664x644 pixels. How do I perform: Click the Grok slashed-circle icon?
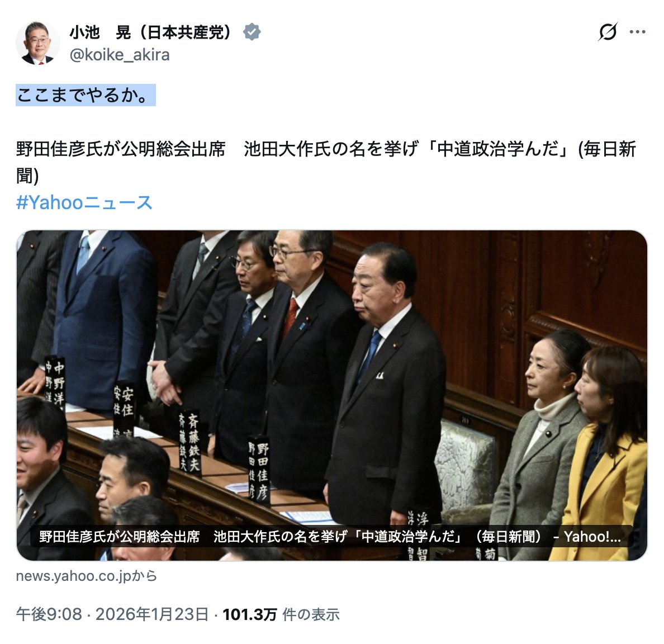(x=608, y=32)
